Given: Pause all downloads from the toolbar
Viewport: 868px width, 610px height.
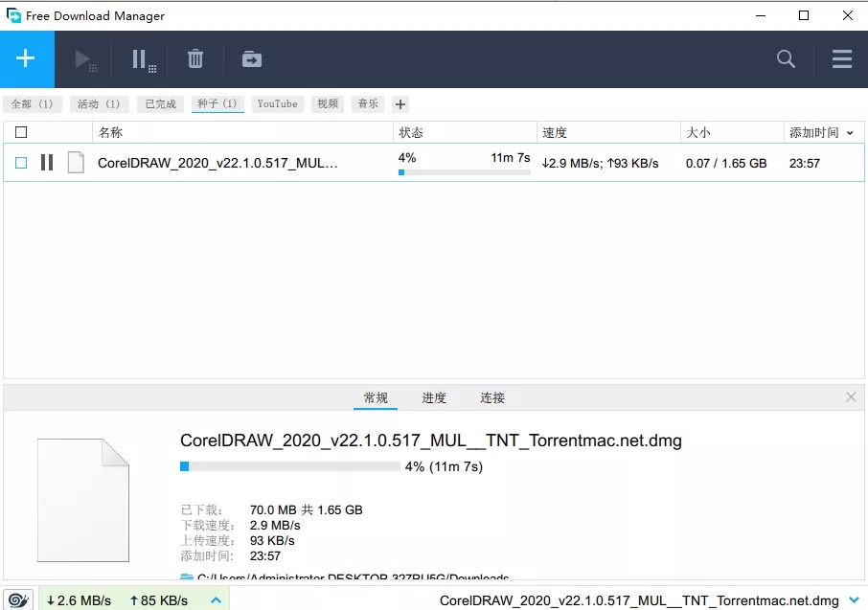Looking at the screenshot, I should pos(144,59).
